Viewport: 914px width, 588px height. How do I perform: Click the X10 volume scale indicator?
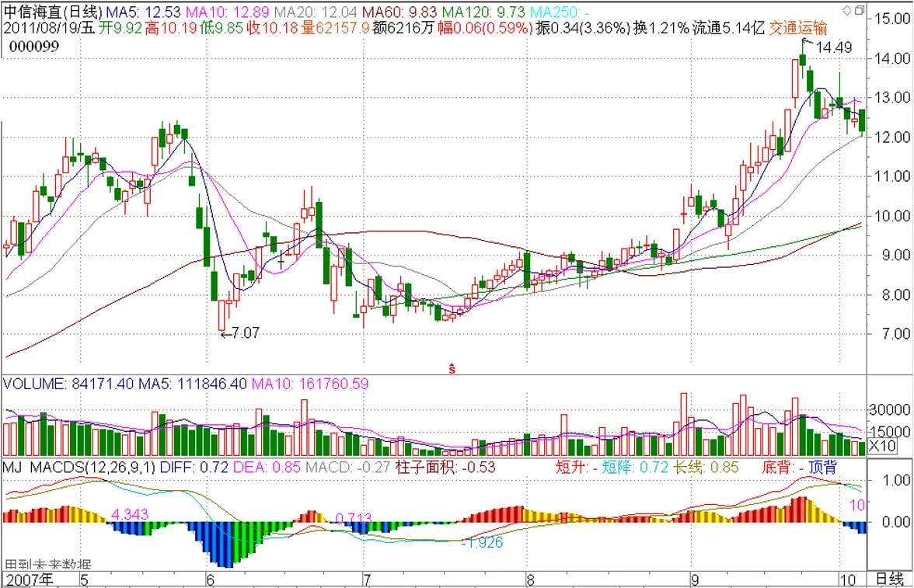click(x=883, y=446)
